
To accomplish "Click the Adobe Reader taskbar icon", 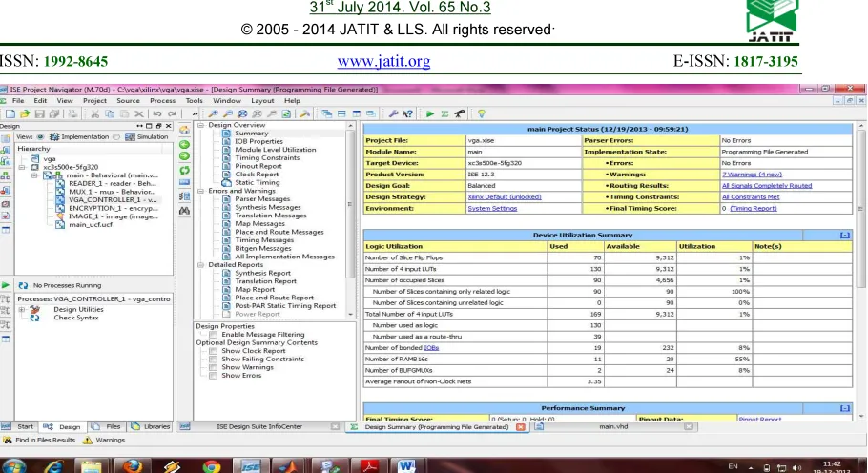I will (369, 465).
